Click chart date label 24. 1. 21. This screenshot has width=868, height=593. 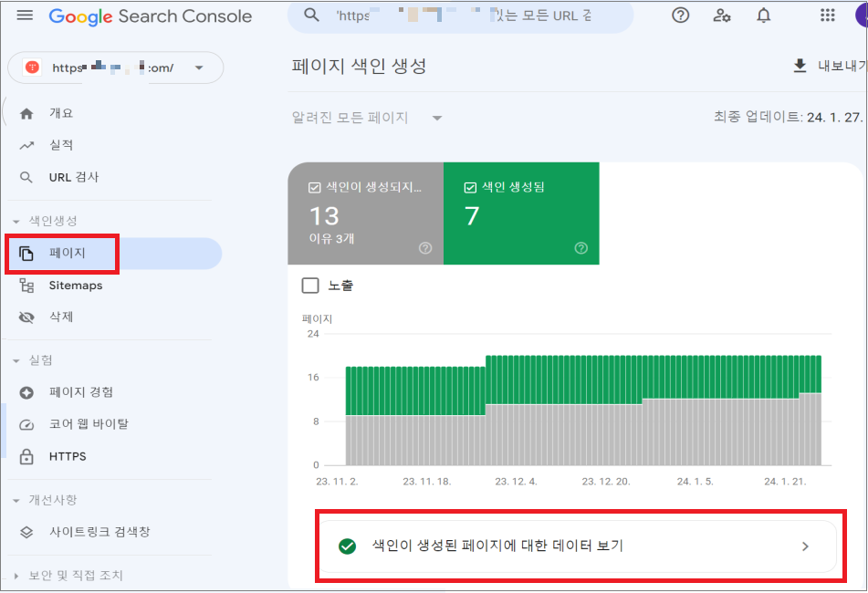click(785, 482)
